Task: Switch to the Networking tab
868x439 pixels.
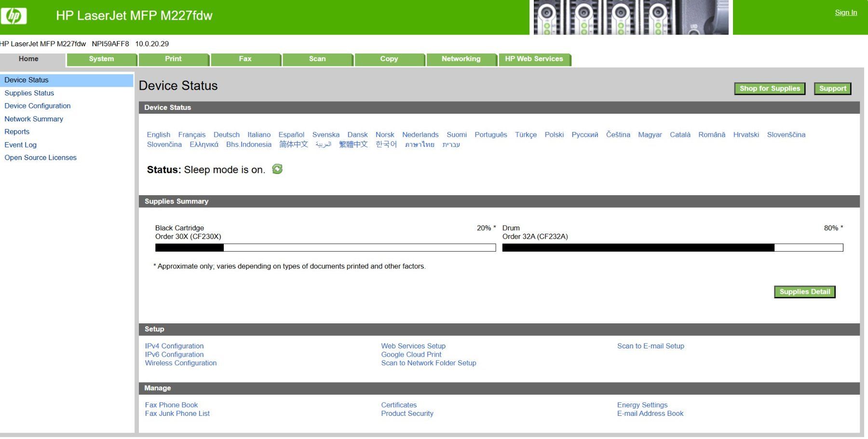Action: point(461,59)
